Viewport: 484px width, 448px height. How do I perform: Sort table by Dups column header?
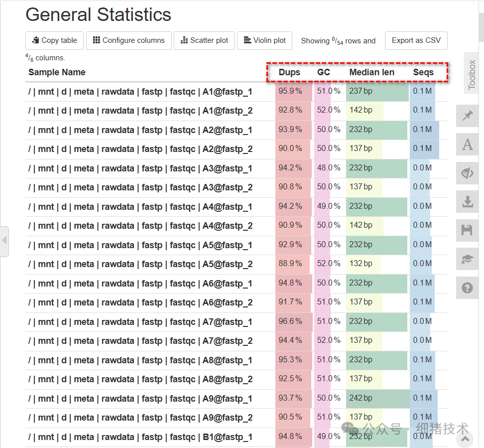point(289,72)
